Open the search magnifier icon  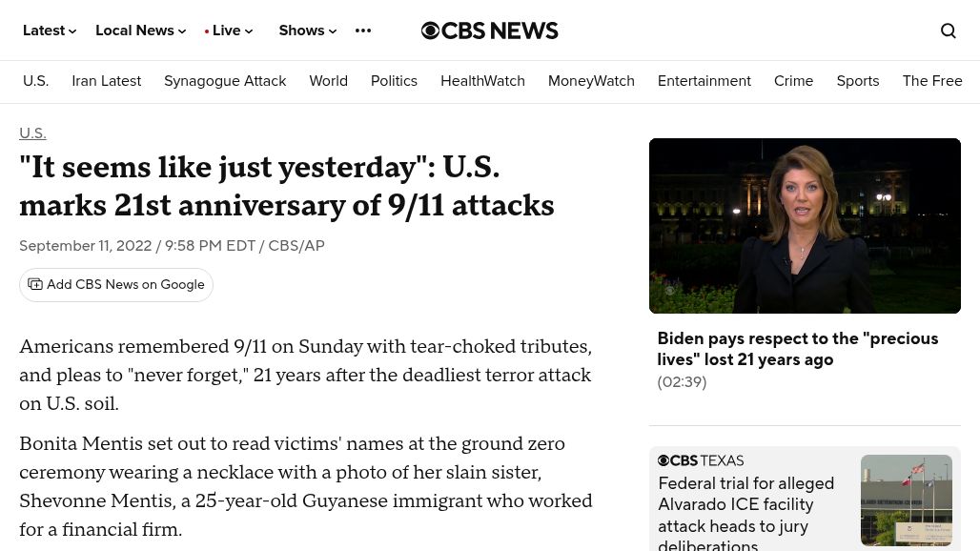pos(948,31)
